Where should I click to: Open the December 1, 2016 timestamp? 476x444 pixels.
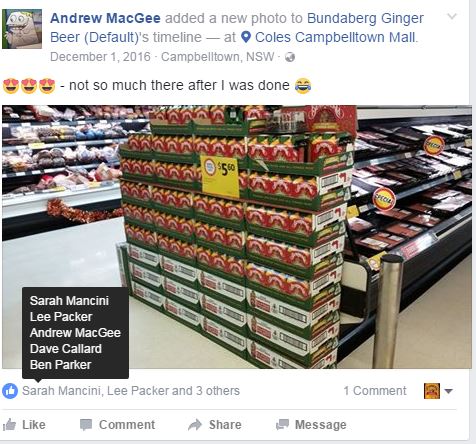(x=100, y=57)
